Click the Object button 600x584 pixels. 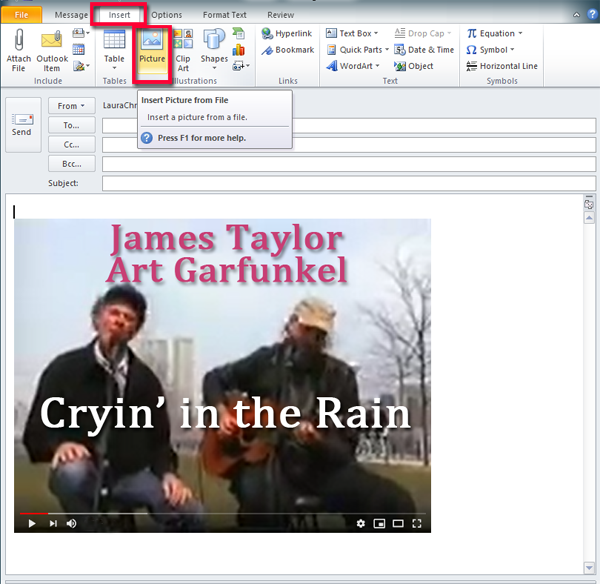414,66
